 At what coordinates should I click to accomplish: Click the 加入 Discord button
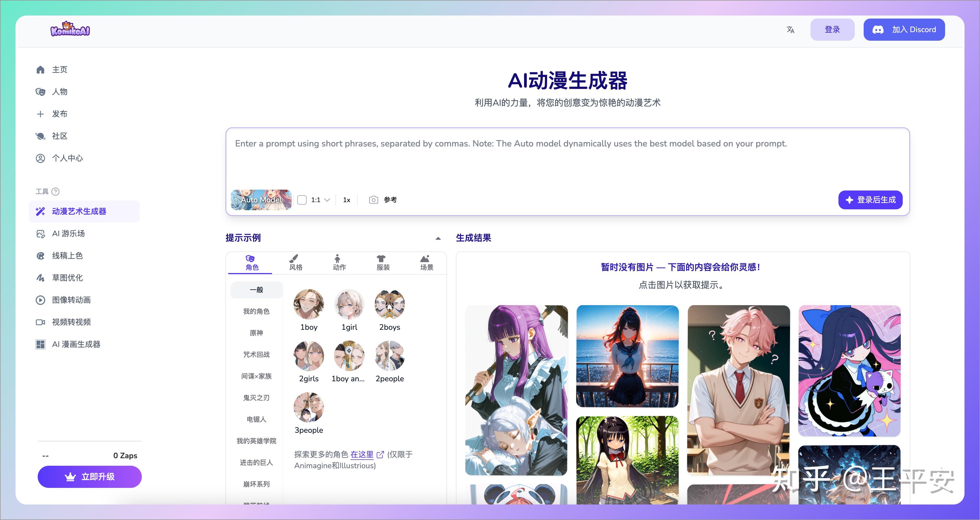904,29
